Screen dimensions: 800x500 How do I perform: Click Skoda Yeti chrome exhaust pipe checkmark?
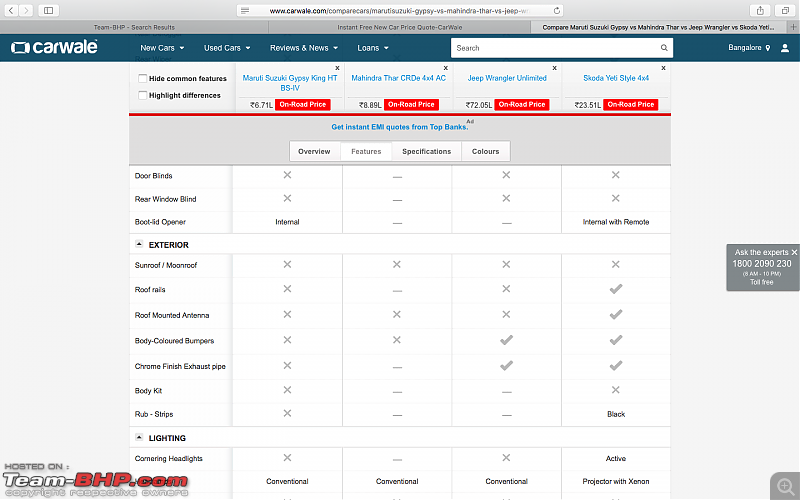[616, 366]
